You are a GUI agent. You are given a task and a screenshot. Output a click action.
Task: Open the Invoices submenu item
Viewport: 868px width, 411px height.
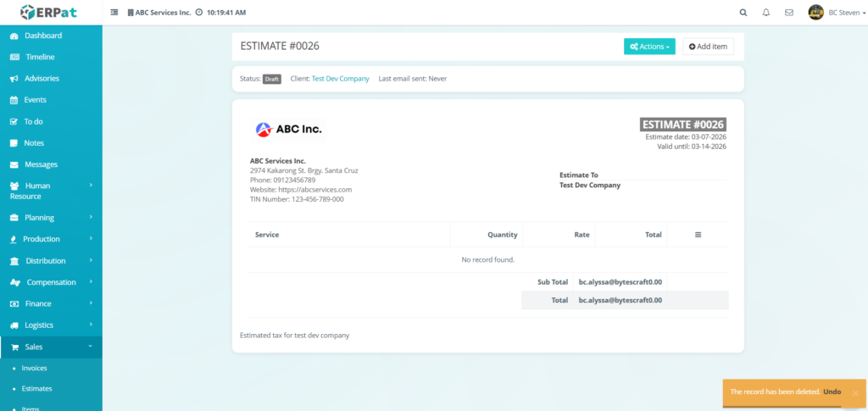pos(34,368)
